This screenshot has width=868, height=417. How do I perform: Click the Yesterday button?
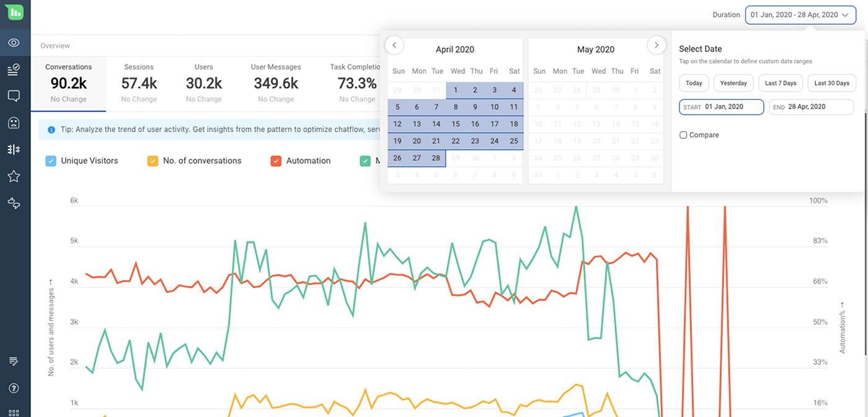coord(733,83)
